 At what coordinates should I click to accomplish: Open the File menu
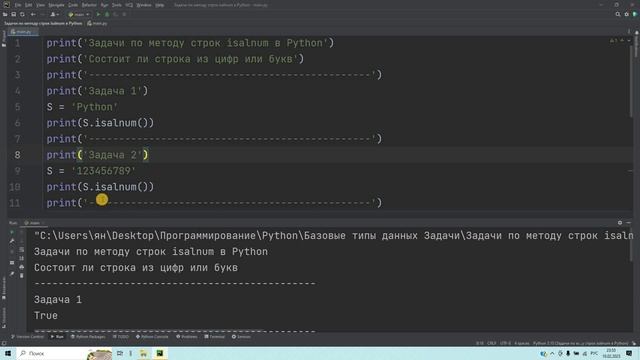(18, 5)
